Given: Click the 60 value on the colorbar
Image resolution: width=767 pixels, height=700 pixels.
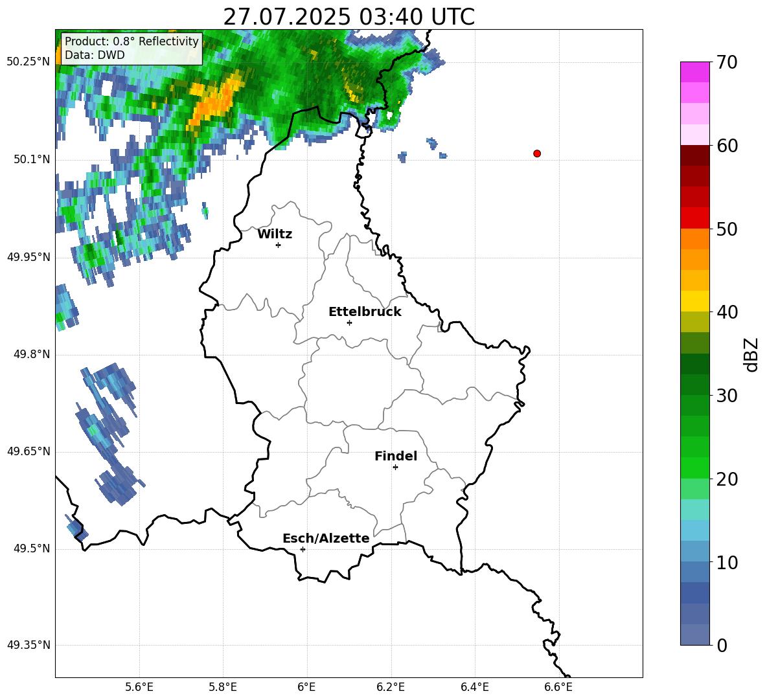Looking at the screenshot, I should [726, 146].
